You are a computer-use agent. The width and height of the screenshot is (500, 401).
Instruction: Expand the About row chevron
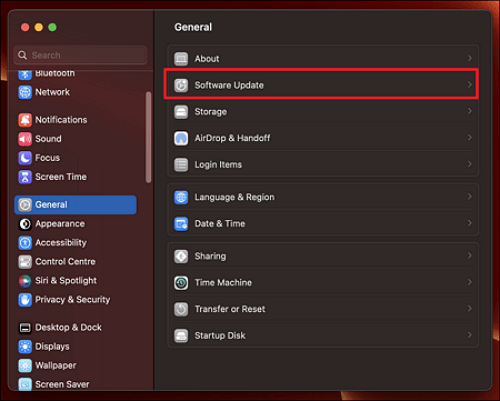(x=470, y=58)
